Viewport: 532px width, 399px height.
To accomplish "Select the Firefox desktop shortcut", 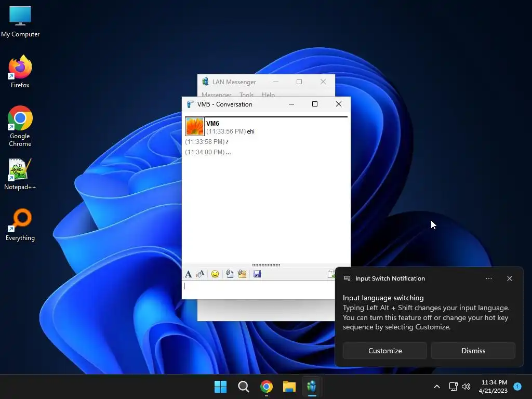I will pyautogui.click(x=20, y=72).
